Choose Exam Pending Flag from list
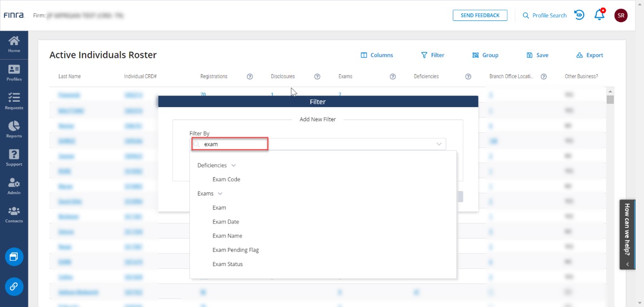The height and width of the screenshot is (307, 644). [235, 250]
